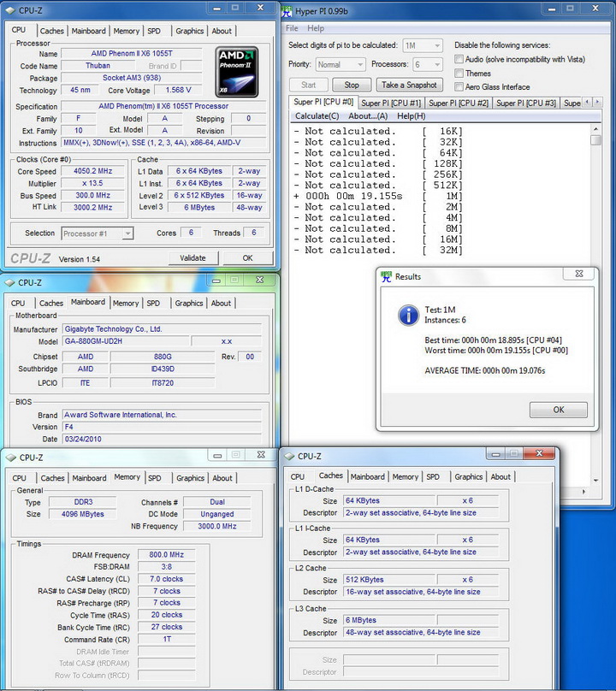This screenshot has width=616, height=691.
Task: Click the 1M result line 19.155s
Action: [378, 196]
